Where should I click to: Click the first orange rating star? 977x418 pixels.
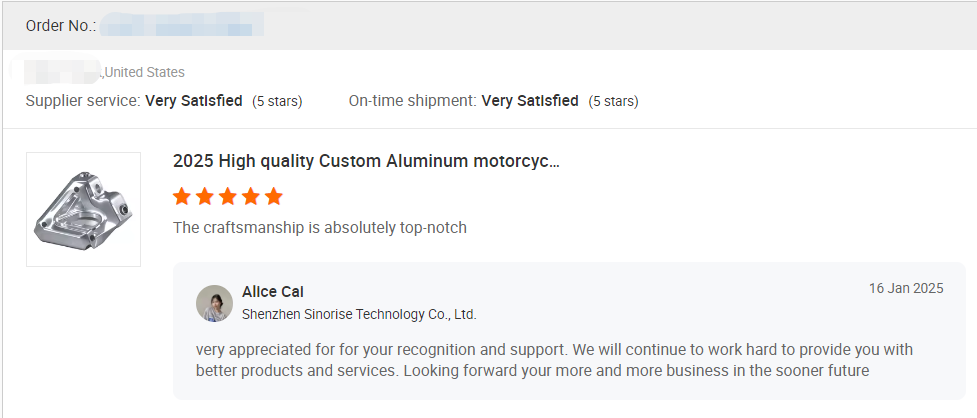click(x=182, y=196)
